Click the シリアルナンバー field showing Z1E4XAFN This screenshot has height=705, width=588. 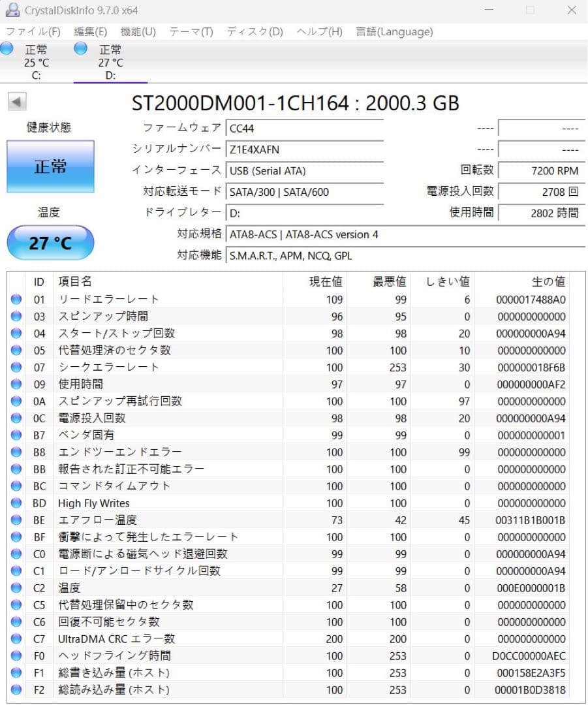pos(304,149)
